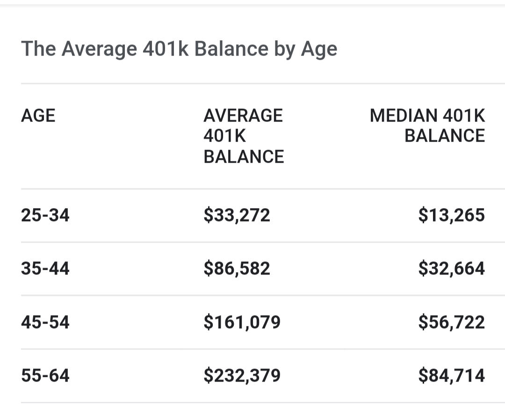Click the $84,714 median balance cell
This screenshot has height=420, width=505.
452,376
